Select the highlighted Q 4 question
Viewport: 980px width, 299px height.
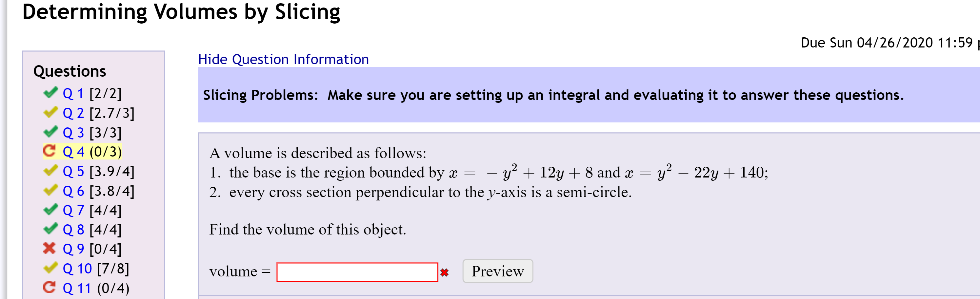74,152
